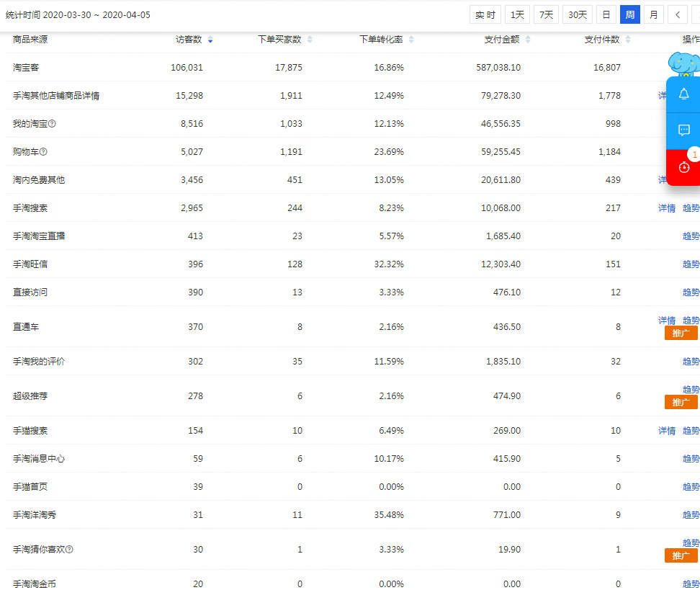The image size is (700, 590).
Task: Open 趋势 for 手猫搜索 row
Action: tap(691, 431)
